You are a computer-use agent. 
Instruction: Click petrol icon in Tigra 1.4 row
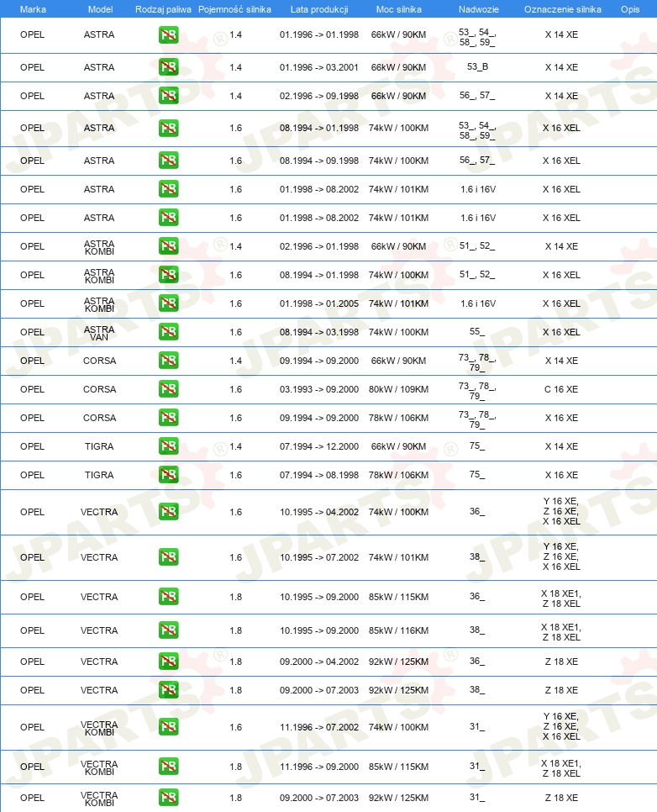tap(169, 446)
